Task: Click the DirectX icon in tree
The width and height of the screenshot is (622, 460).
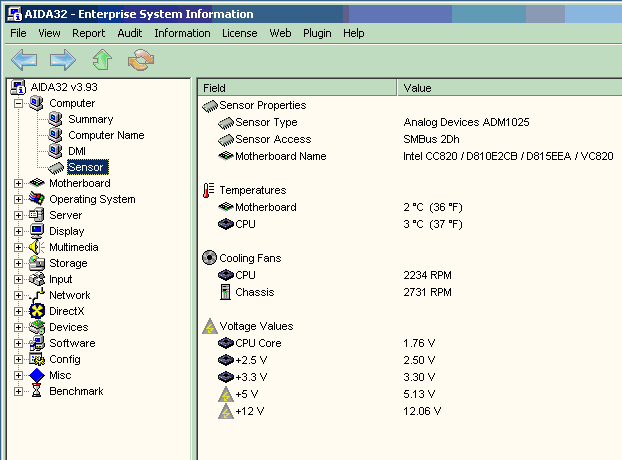Action: pos(37,311)
